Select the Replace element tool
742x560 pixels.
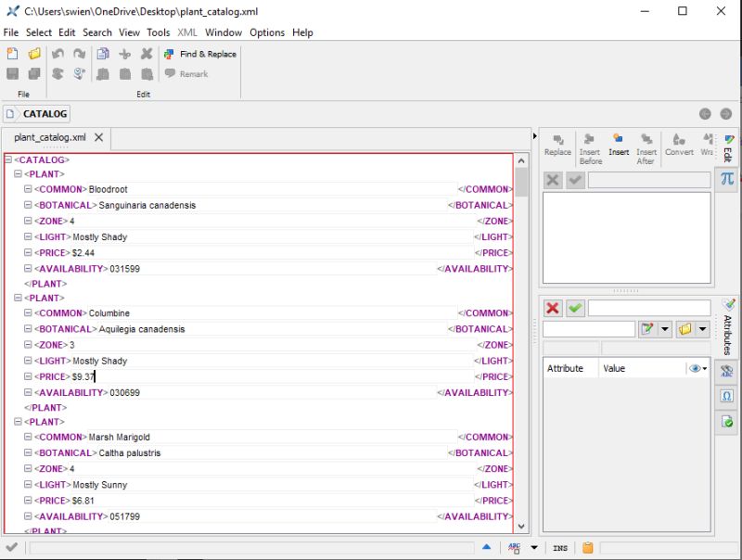pos(558,144)
